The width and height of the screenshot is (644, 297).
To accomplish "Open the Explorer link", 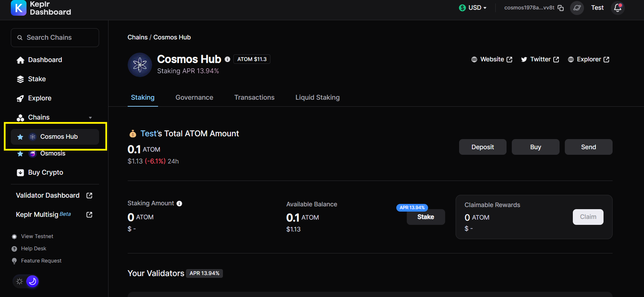I will (x=589, y=60).
